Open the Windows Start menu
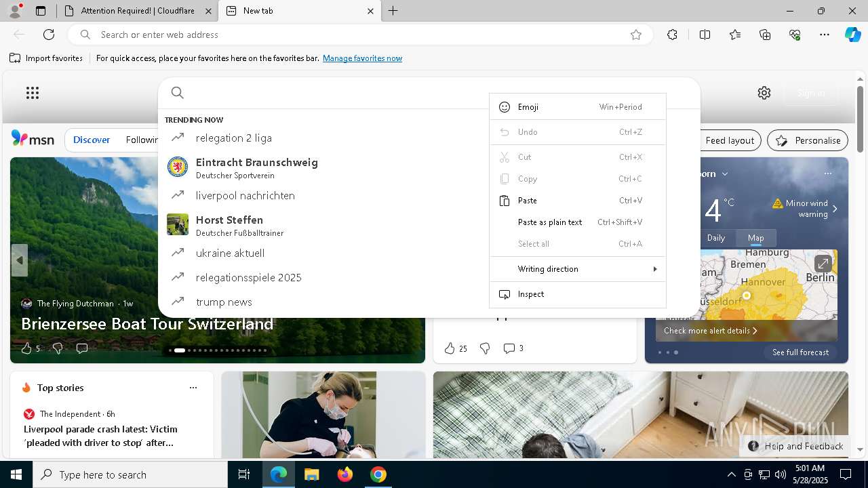868x488 pixels. [x=16, y=474]
